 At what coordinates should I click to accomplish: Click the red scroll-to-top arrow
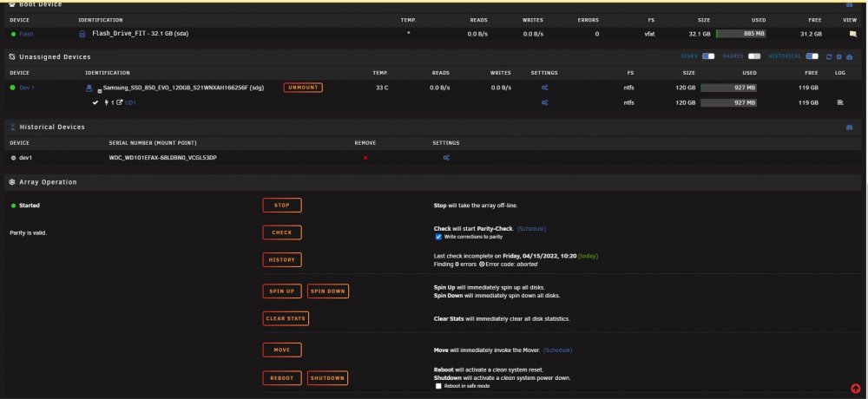click(x=855, y=389)
